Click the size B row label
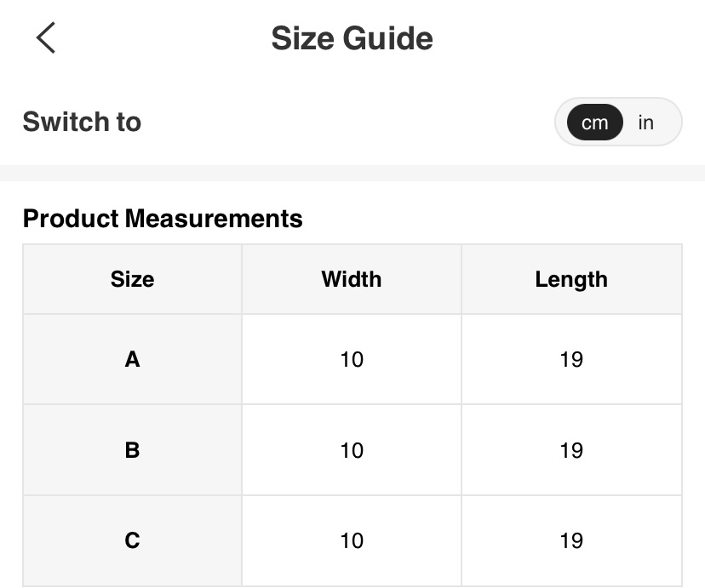 132,449
